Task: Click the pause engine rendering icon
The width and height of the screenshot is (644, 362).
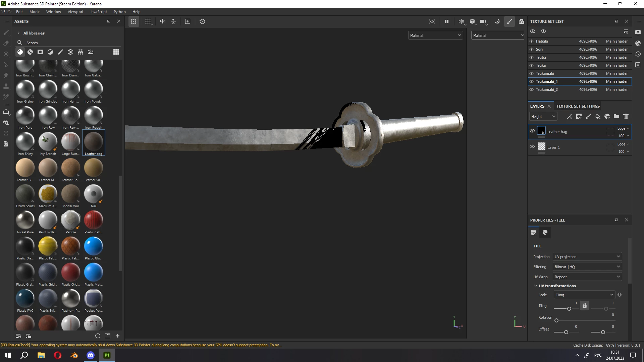Action: tap(447, 21)
